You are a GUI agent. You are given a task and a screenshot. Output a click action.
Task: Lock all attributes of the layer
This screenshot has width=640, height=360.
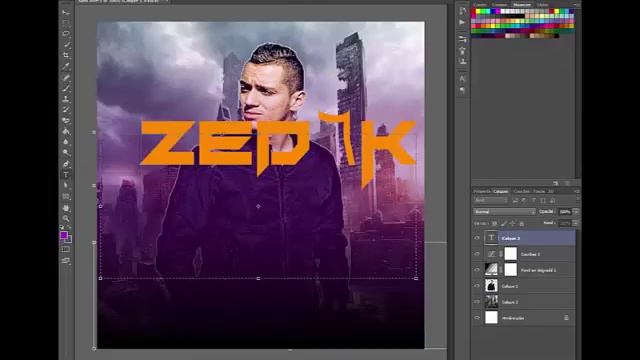[522, 223]
